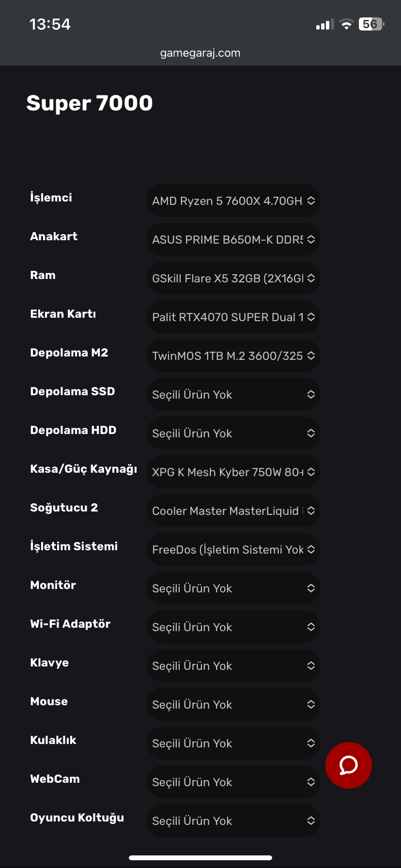The image size is (401, 868).
Task: Open the WebCam dropdown
Action: 233,782
